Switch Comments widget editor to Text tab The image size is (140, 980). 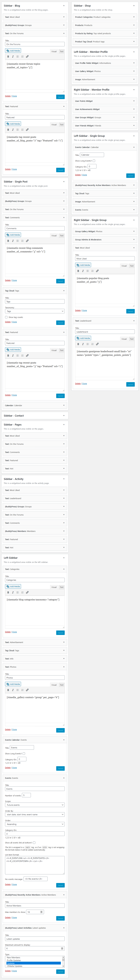62,236
